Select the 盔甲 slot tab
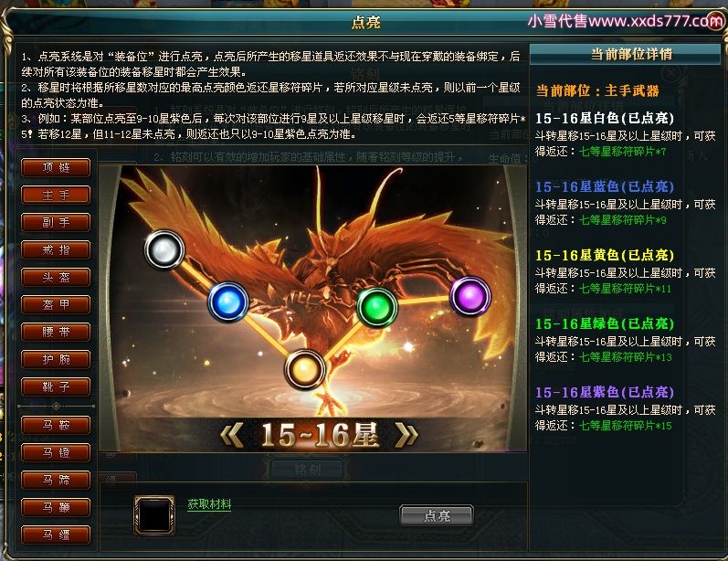728x561 pixels. [x=56, y=304]
